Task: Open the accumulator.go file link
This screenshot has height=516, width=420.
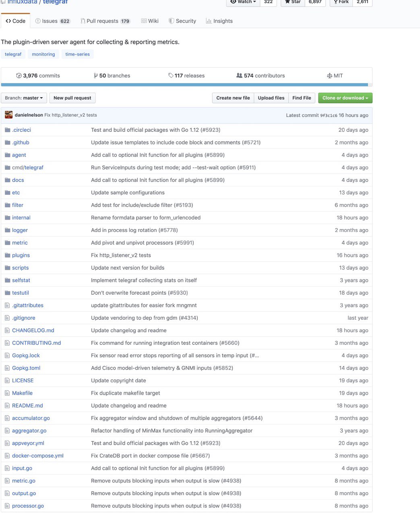Action: pyautogui.click(x=31, y=418)
